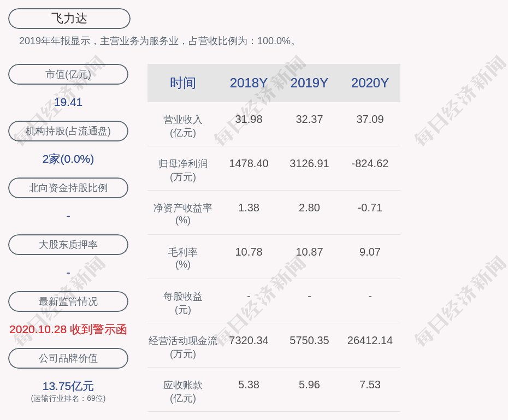Click the ROE value -0.71
The width and height of the screenshot is (508, 420).
click(x=370, y=208)
